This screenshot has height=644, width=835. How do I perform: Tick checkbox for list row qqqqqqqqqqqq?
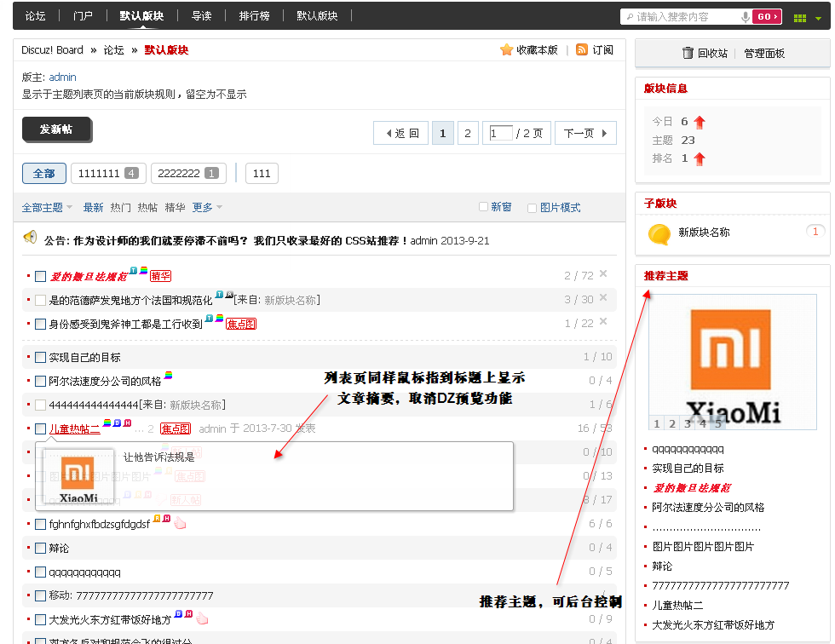click(x=40, y=572)
